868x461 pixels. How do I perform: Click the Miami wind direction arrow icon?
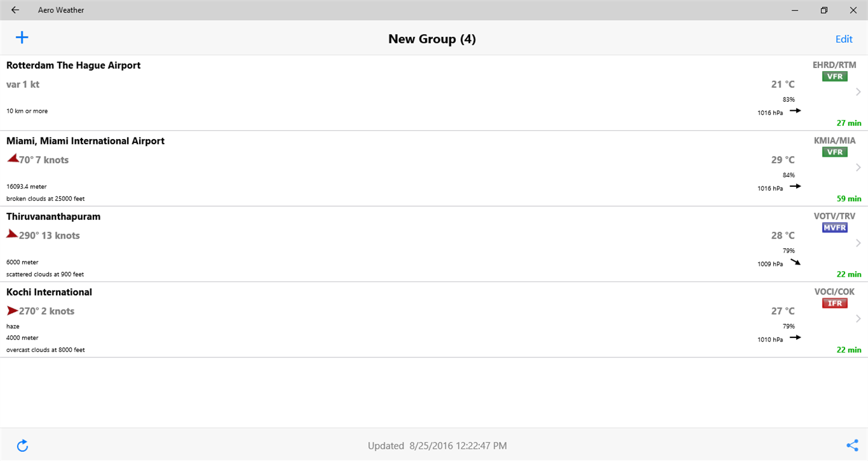click(12, 159)
